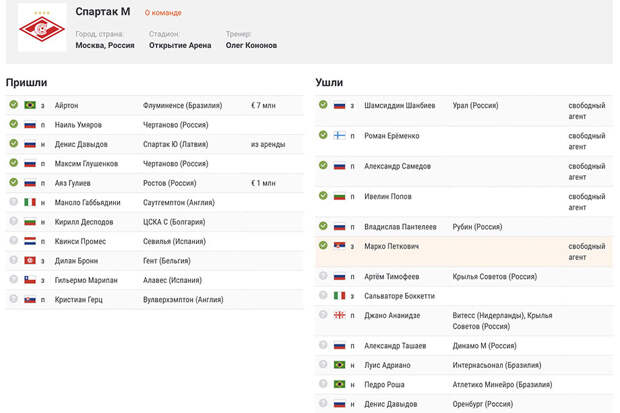This screenshot has height=413, width=620.
Task: Click the Russian flag beside Александр Ташаев
Action: click(340, 346)
